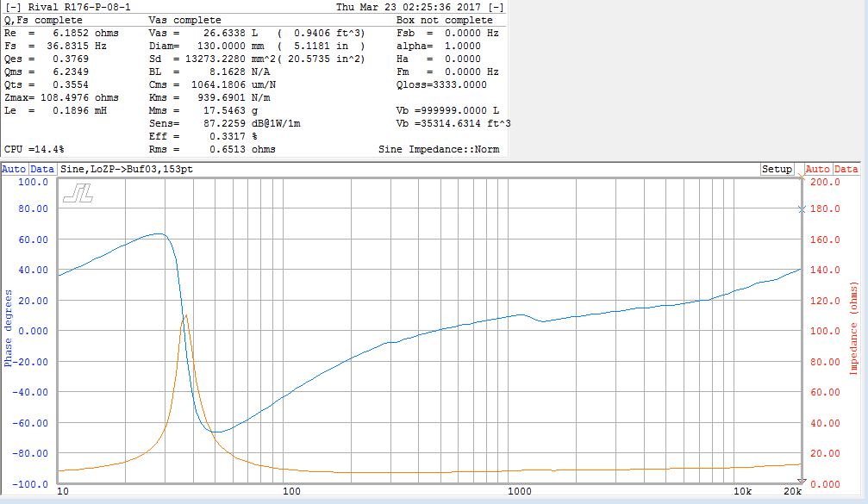Click the 'Rival R176-P-08-1' title text

tap(79, 7)
